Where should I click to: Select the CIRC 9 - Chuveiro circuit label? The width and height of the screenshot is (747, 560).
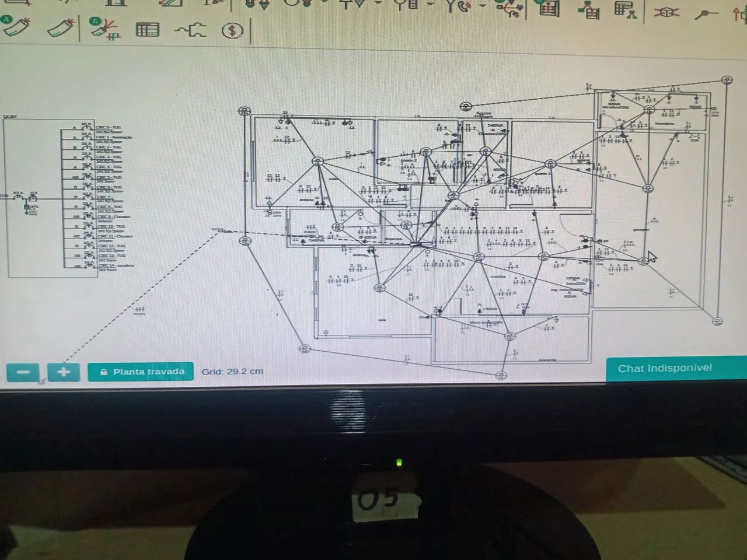(x=114, y=216)
